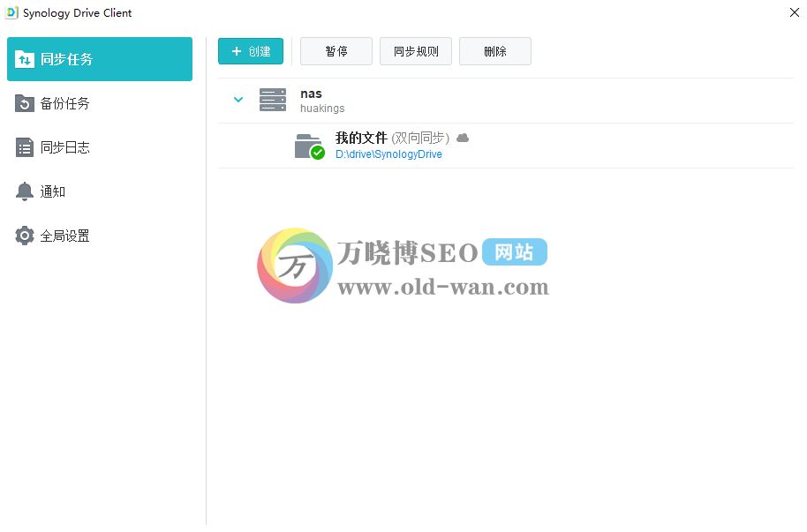Open the 同步任务 tab
Screen dimensions: 807x532
100,59
